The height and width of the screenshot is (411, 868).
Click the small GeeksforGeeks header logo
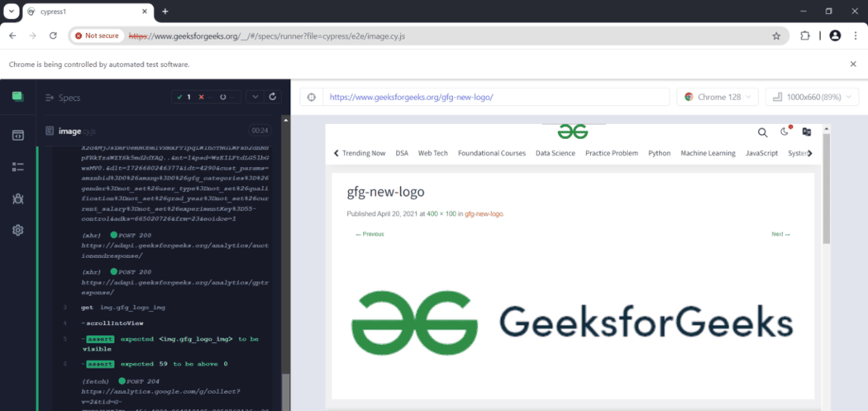(x=572, y=131)
